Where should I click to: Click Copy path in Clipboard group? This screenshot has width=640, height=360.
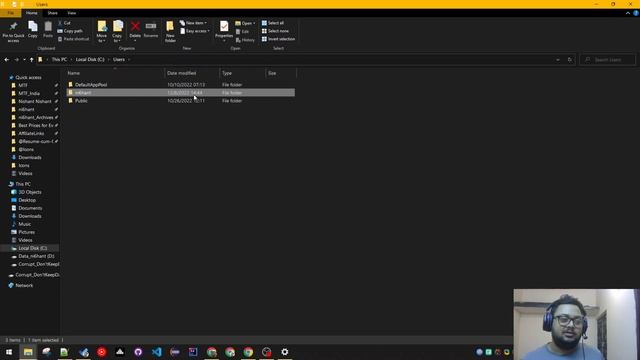(x=70, y=31)
